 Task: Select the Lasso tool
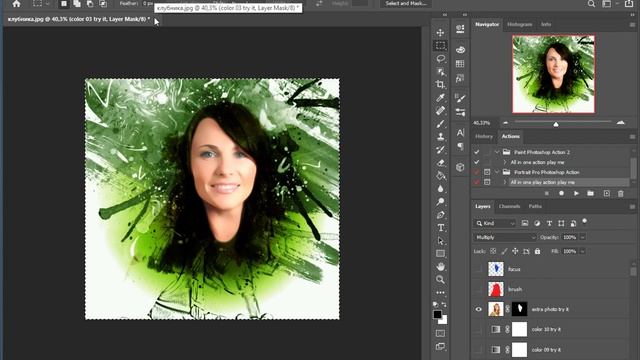(440, 58)
